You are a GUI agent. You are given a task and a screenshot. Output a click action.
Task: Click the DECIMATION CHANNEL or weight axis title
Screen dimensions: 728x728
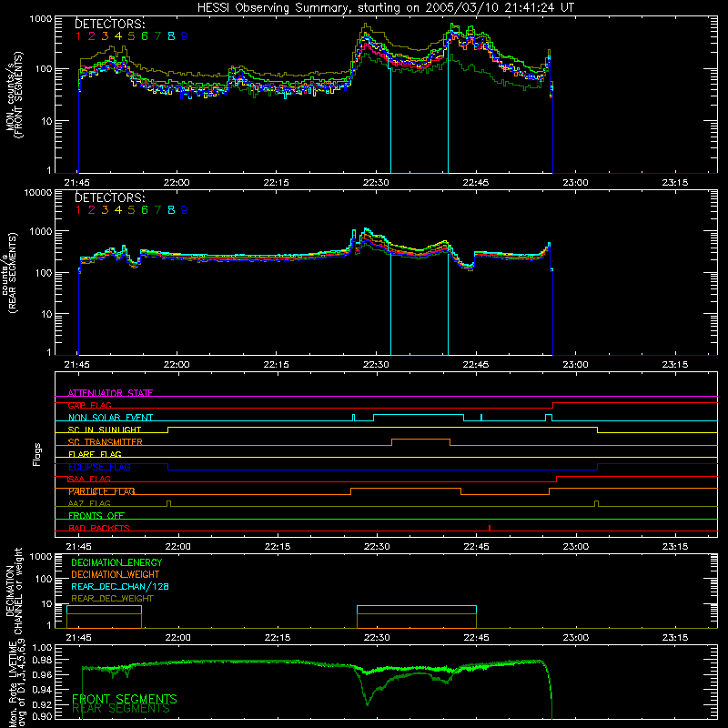(x=14, y=591)
